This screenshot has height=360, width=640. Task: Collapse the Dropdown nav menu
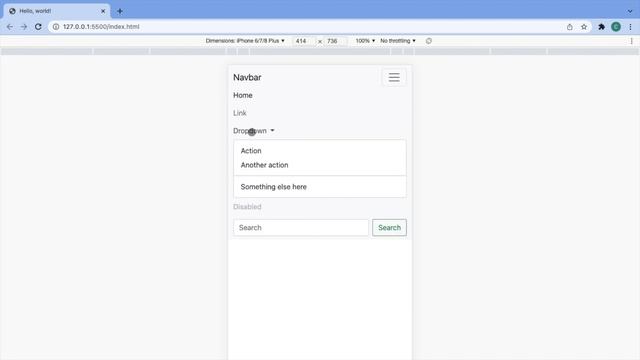(253, 131)
